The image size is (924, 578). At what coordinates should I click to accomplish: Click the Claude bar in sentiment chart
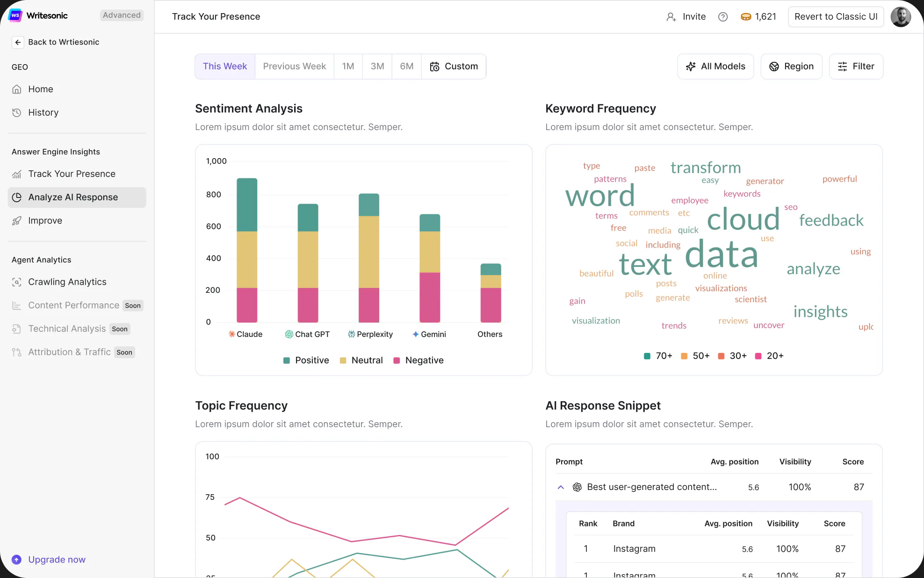(x=247, y=250)
